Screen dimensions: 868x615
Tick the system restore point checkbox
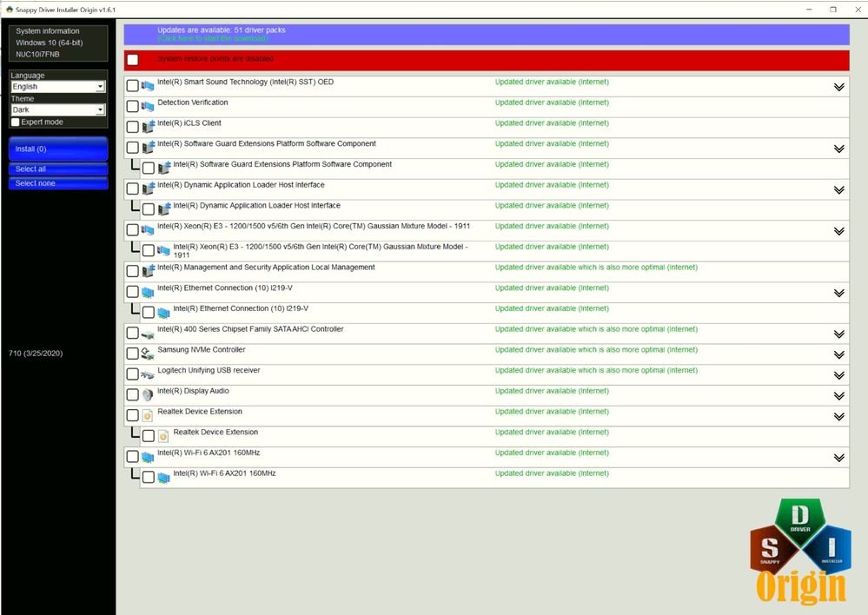tap(133, 60)
